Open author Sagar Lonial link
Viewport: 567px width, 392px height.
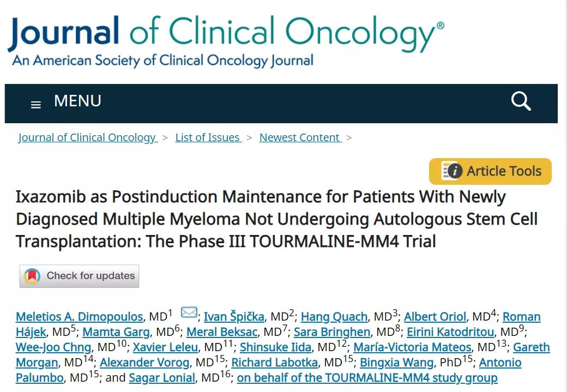(x=162, y=377)
